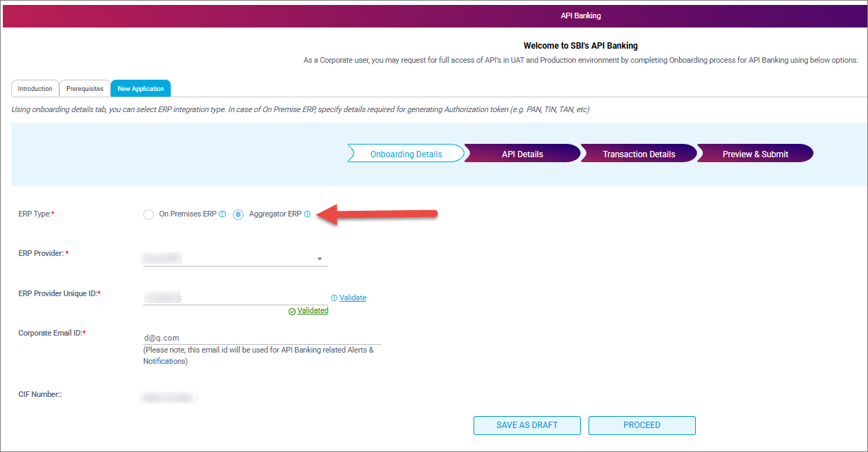Select the Aggregator ERP radio button
Viewport: 868px width, 452px height.
(239, 214)
